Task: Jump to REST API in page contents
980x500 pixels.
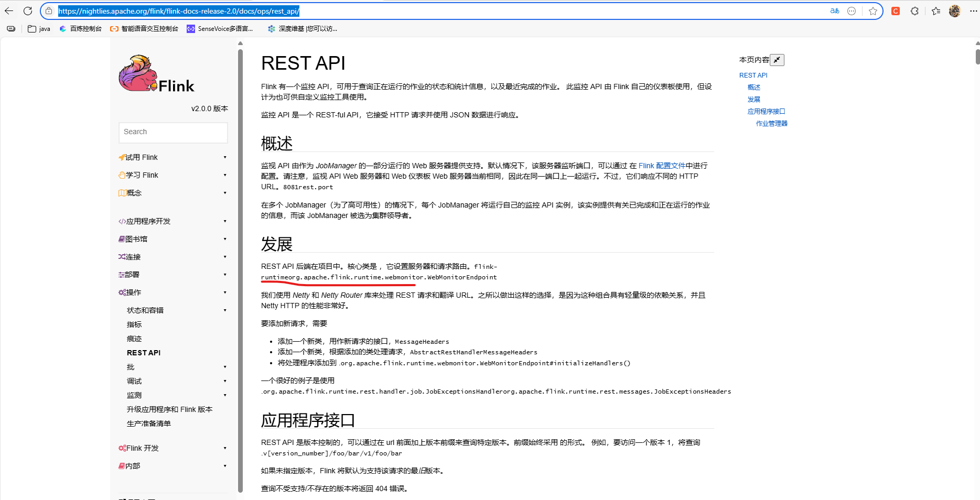Action: click(x=753, y=75)
